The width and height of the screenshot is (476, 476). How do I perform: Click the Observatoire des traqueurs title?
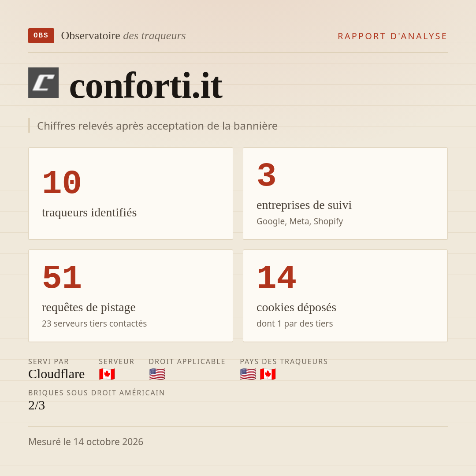tap(123, 36)
